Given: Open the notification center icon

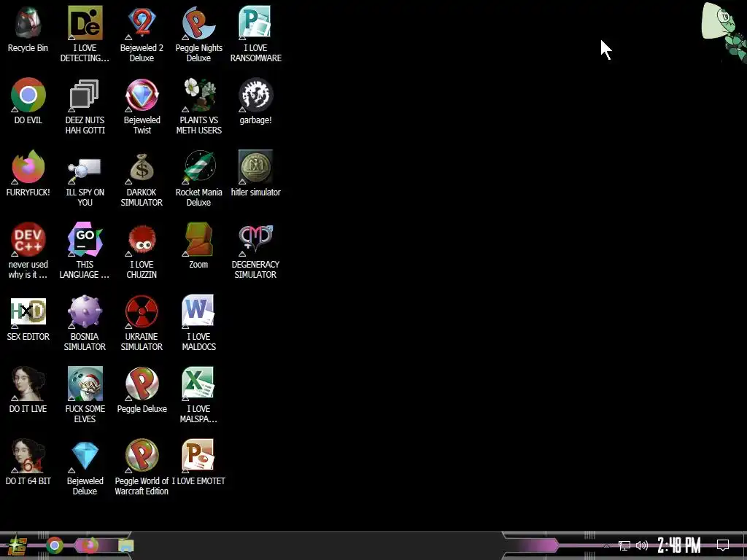Looking at the screenshot, I should click(723, 545).
